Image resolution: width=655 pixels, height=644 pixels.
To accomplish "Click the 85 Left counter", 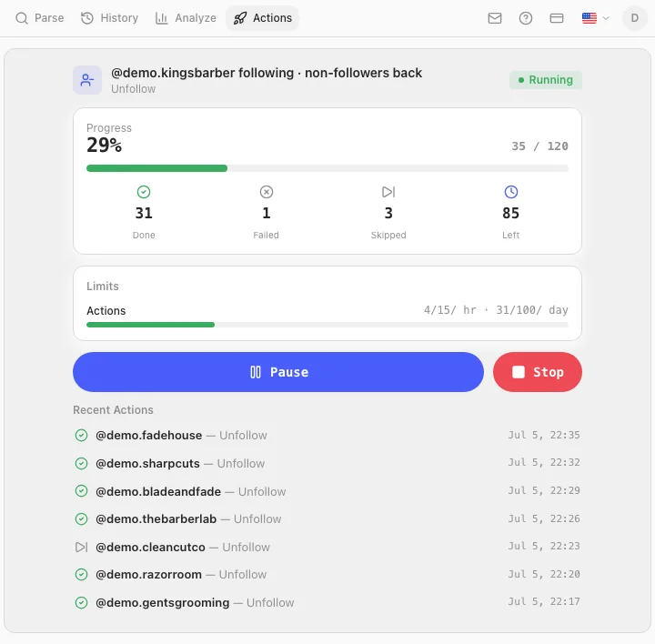I will point(511,213).
